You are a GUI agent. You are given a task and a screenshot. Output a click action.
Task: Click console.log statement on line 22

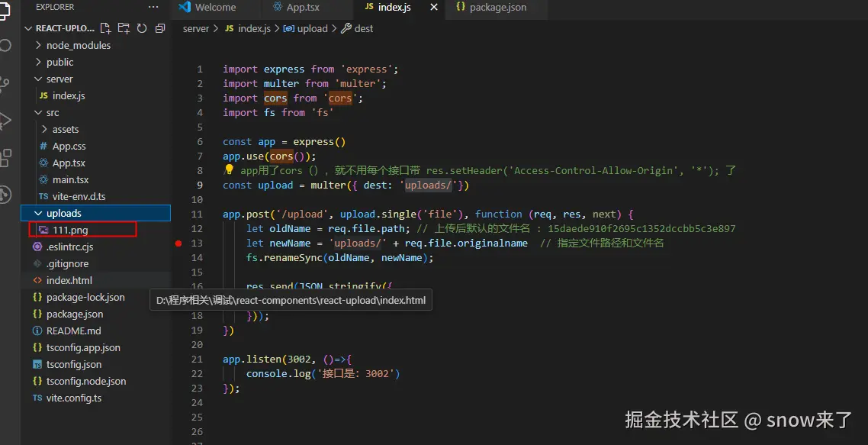coord(323,373)
